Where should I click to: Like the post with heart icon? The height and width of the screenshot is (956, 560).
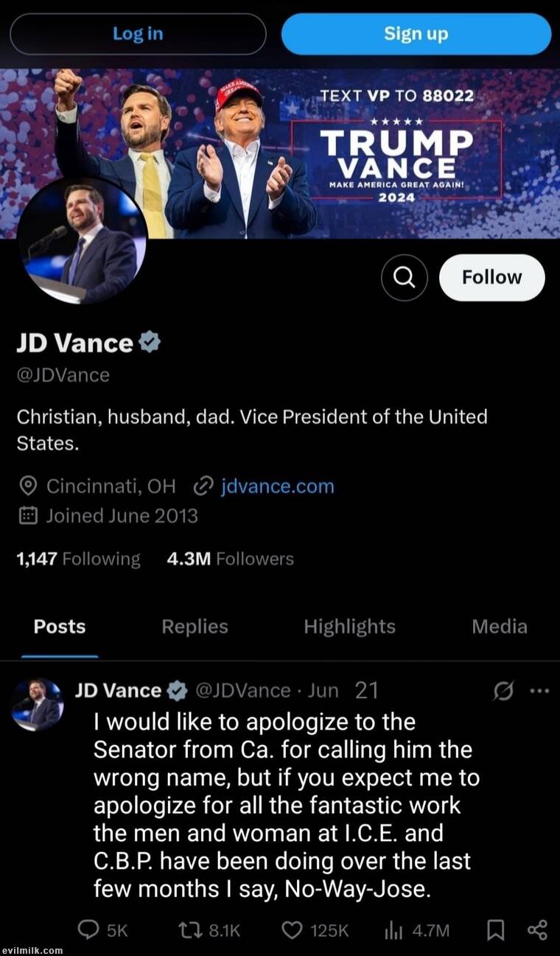click(294, 930)
